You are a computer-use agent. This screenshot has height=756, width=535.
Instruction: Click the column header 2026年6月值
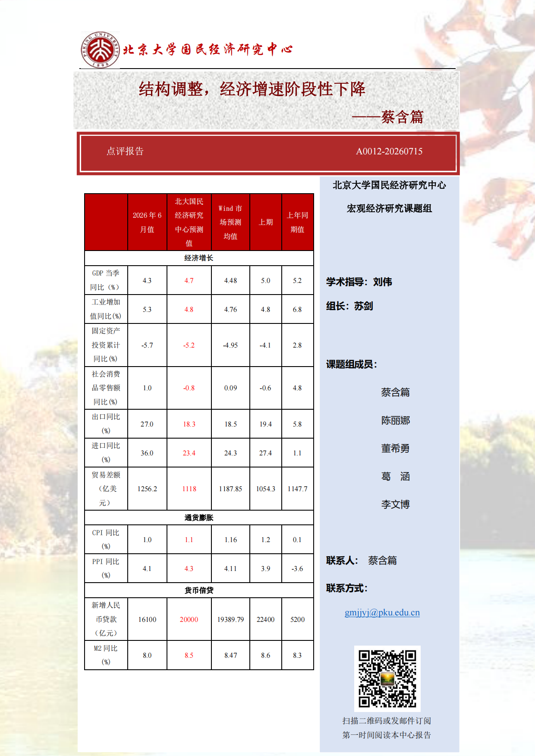coord(147,222)
